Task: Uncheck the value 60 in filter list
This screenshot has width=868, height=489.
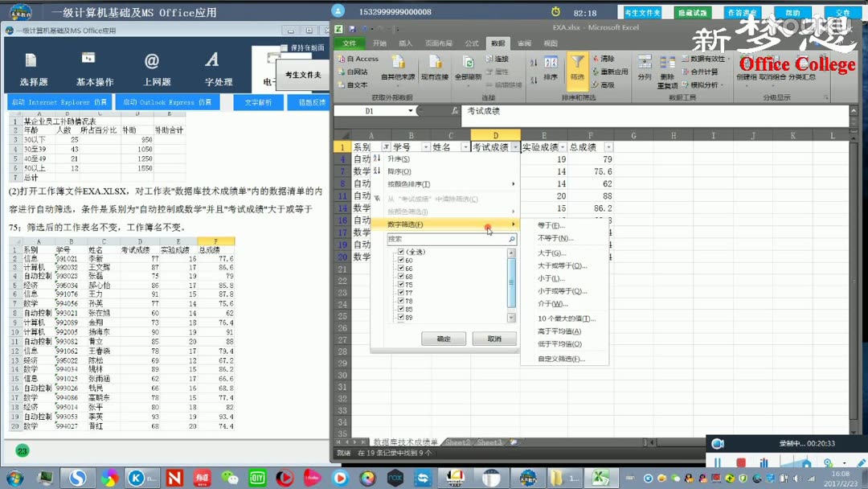Action: coord(400,260)
